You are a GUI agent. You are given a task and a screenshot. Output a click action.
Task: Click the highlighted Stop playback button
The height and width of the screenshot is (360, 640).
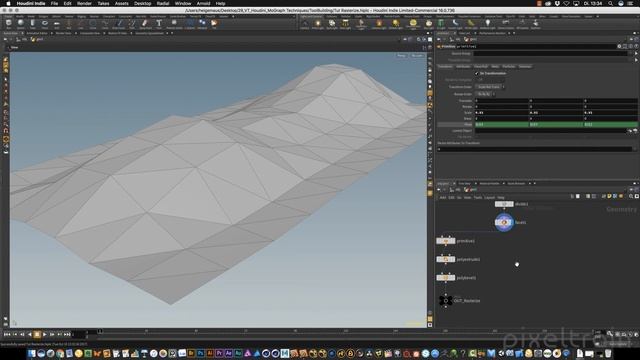click(37, 334)
